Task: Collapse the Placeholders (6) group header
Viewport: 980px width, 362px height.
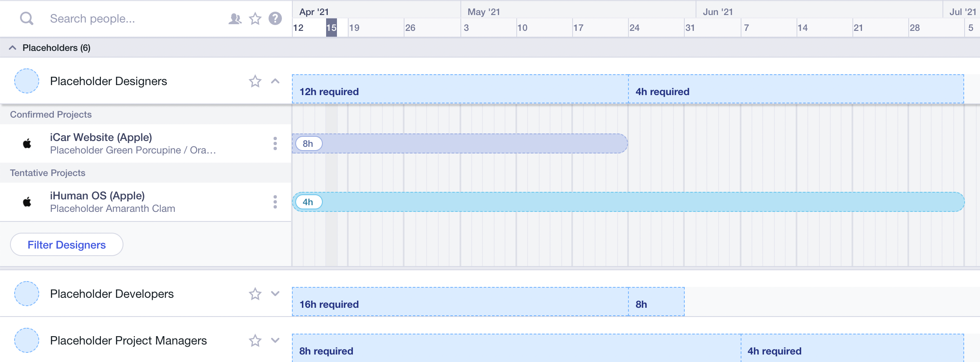Action: point(12,48)
